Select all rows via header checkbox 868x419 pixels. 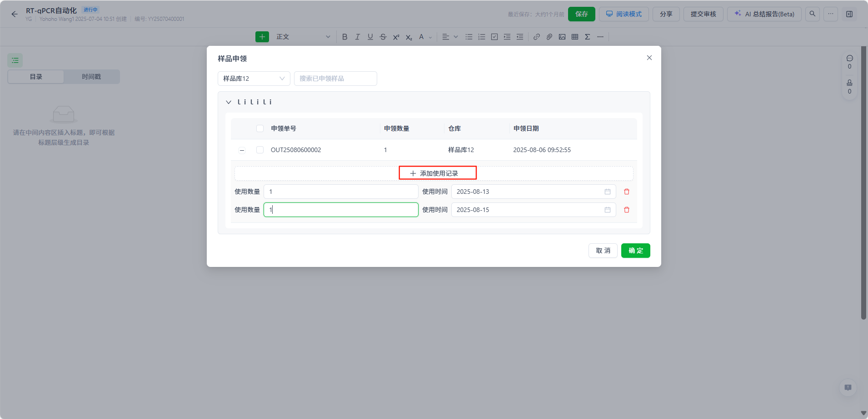pyautogui.click(x=260, y=128)
